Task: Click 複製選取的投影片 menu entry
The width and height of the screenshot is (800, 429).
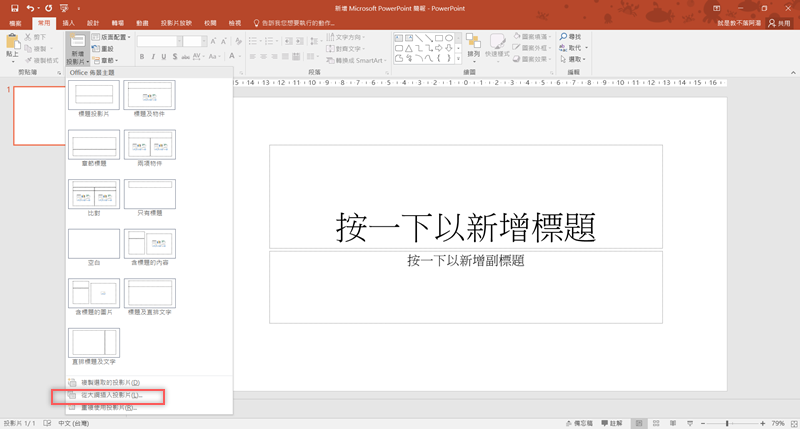Action: [110, 382]
